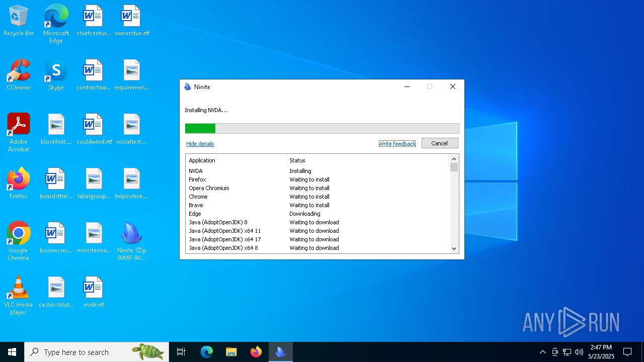Screen dimensions: 644x362
Task: Click the volume speaker tray icon
Action: [x=579, y=352]
